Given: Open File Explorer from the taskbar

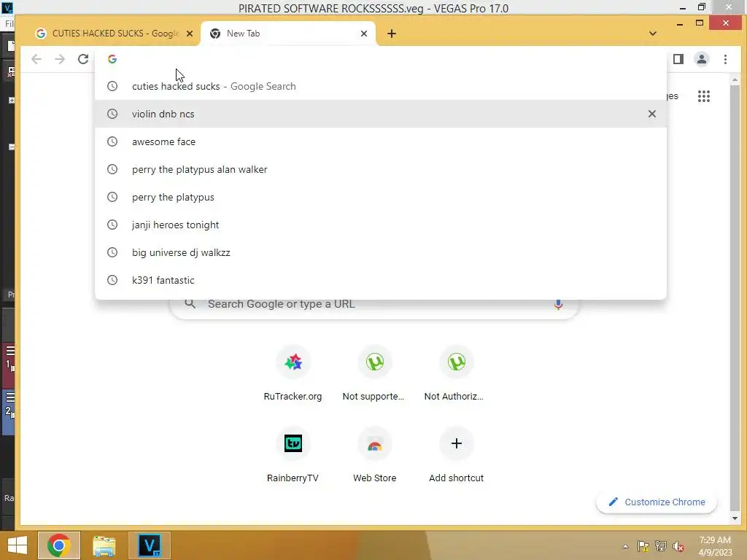Looking at the screenshot, I should click(x=104, y=545).
